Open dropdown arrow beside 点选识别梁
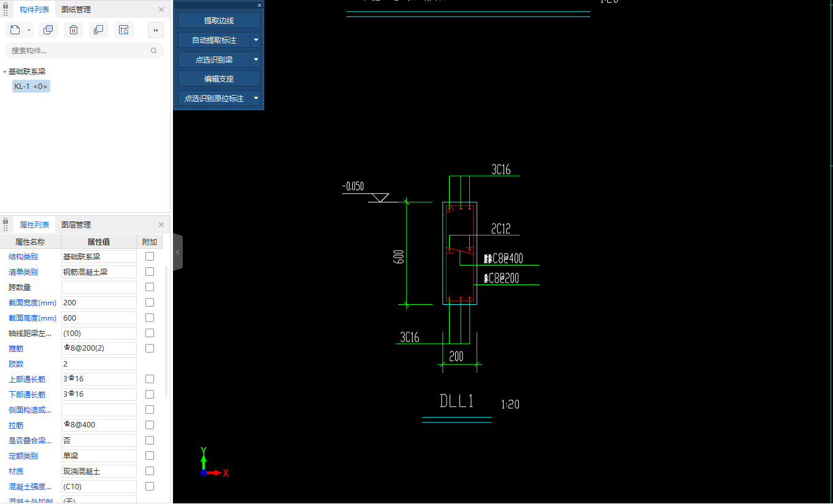Screen dimensions: 833x504 click(x=256, y=59)
